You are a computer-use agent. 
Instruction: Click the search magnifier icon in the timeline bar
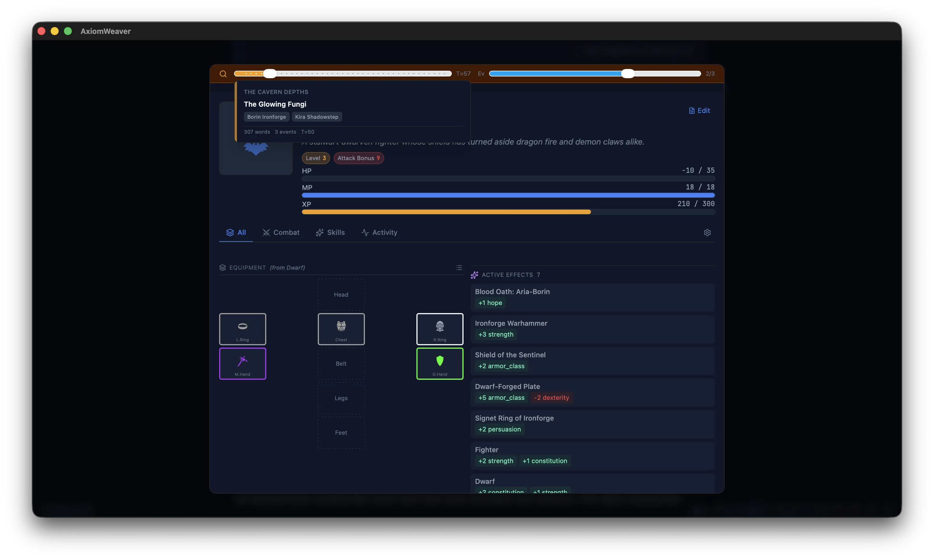(223, 74)
